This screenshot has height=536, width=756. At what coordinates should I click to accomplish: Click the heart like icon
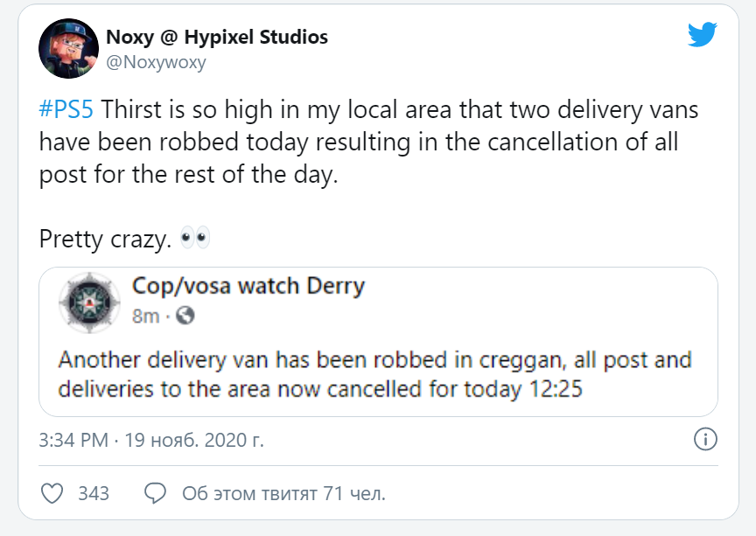(52, 493)
